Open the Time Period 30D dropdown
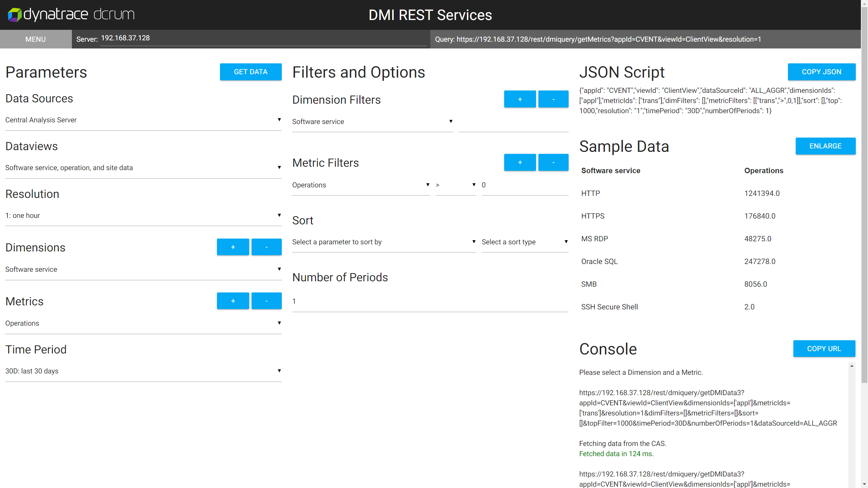This screenshot has height=488, width=868. click(143, 371)
